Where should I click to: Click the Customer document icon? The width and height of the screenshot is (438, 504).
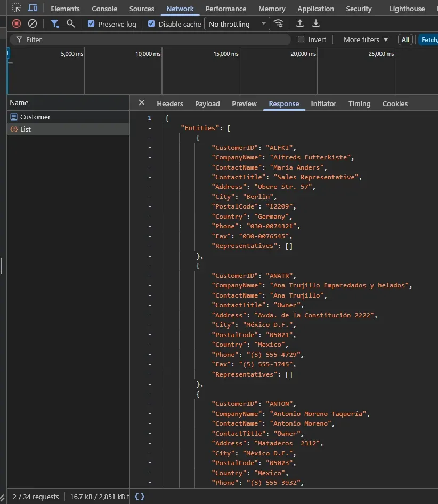coord(14,117)
